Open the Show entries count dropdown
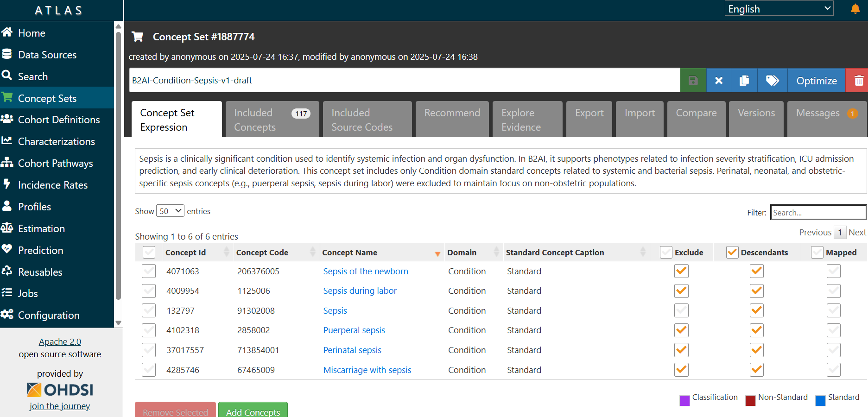This screenshot has height=417, width=868. point(170,211)
